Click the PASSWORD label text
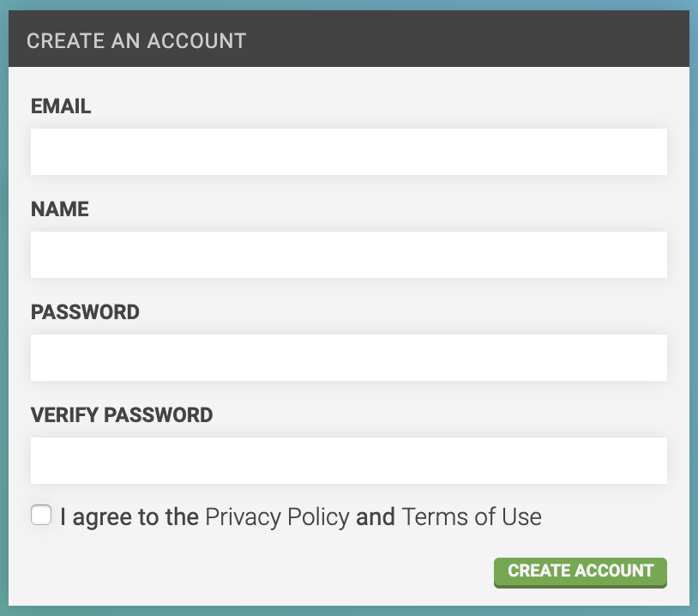Screen dimensions: 698x616 (85, 312)
